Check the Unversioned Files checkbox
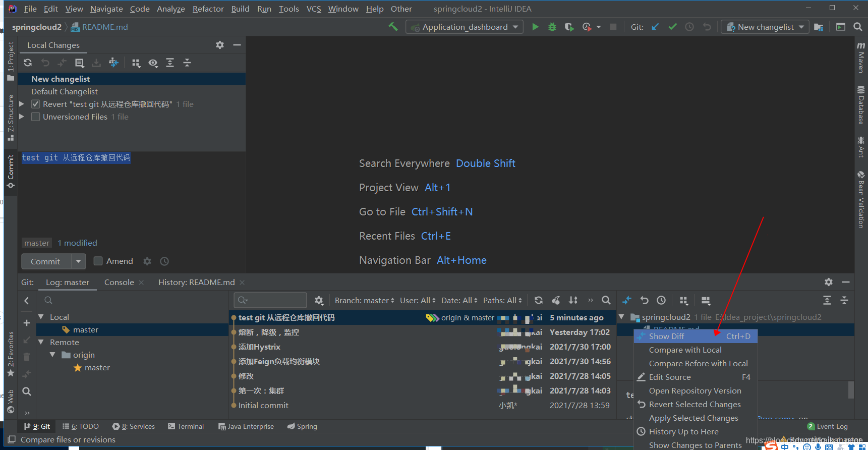Viewport: 868px width, 450px height. (x=35, y=117)
